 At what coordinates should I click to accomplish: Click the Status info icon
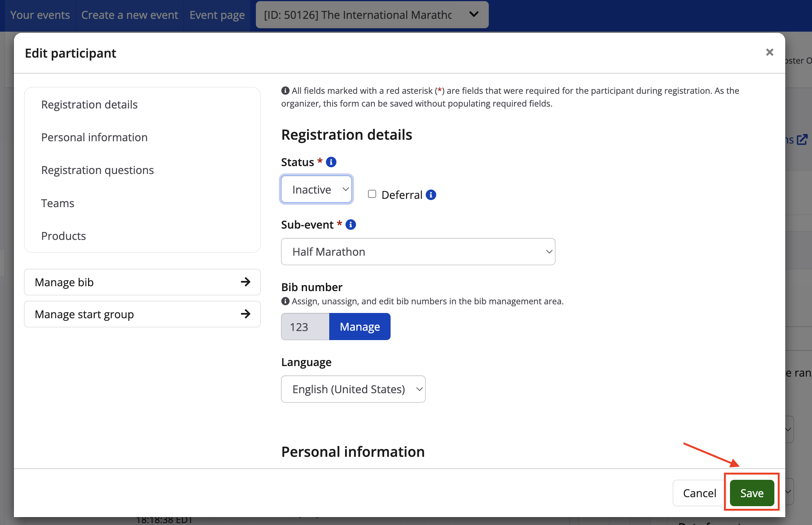(x=331, y=162)
